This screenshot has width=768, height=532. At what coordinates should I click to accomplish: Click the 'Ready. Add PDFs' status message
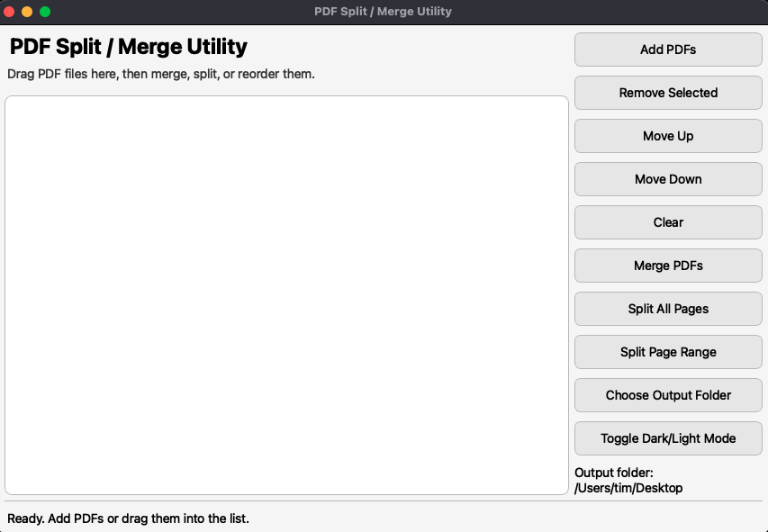[x=129, y=518]
